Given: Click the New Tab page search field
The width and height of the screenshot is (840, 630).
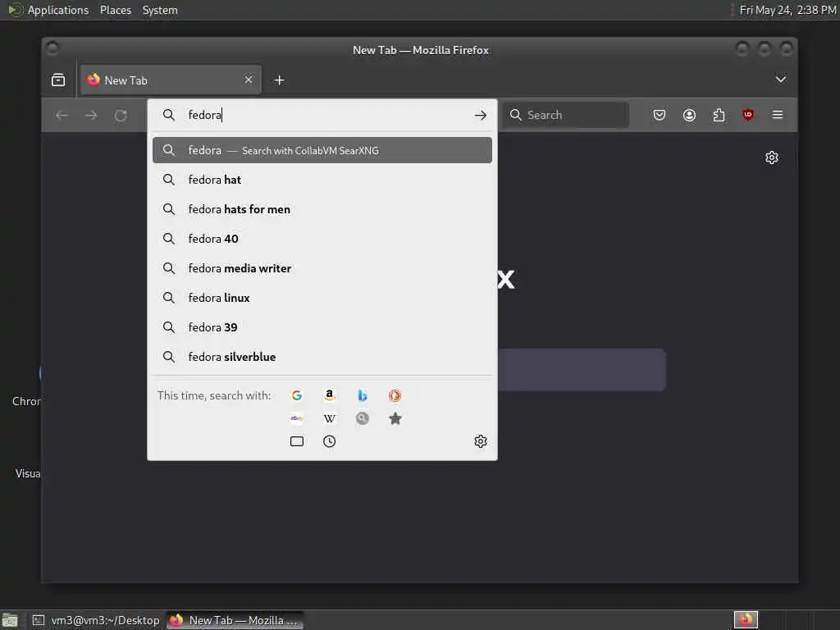Looking at the screenshot, I should click(582, 370).
